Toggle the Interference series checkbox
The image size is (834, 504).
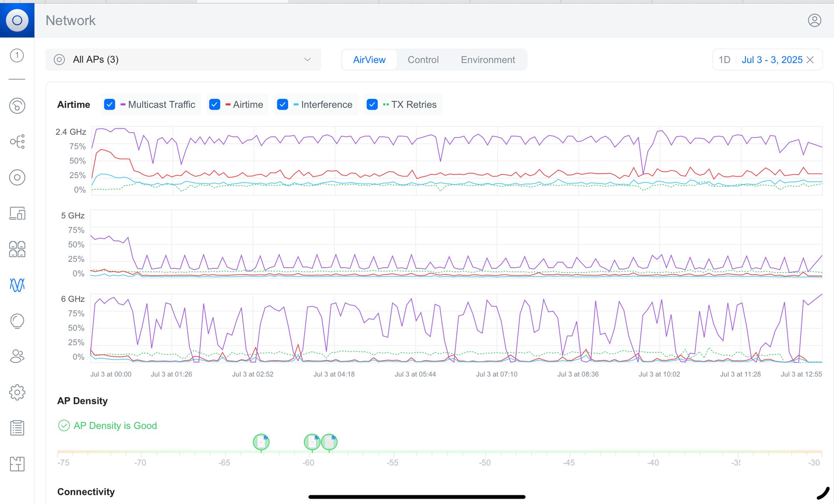(x=283, y=105)
